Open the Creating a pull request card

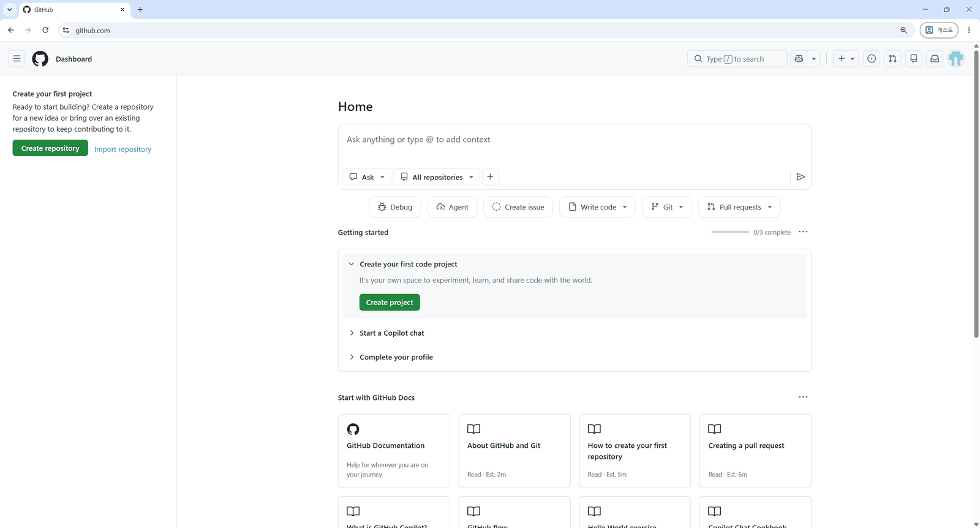click(x=755, y=451)
